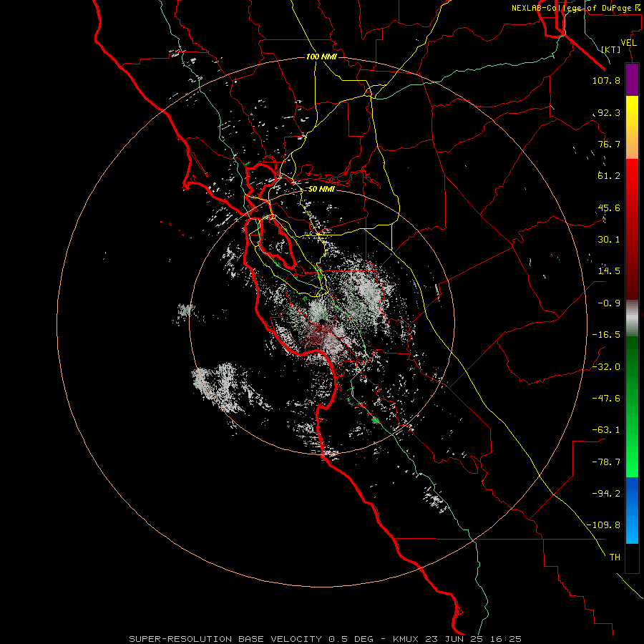Pick the blue segment of velocity scale

632,510
